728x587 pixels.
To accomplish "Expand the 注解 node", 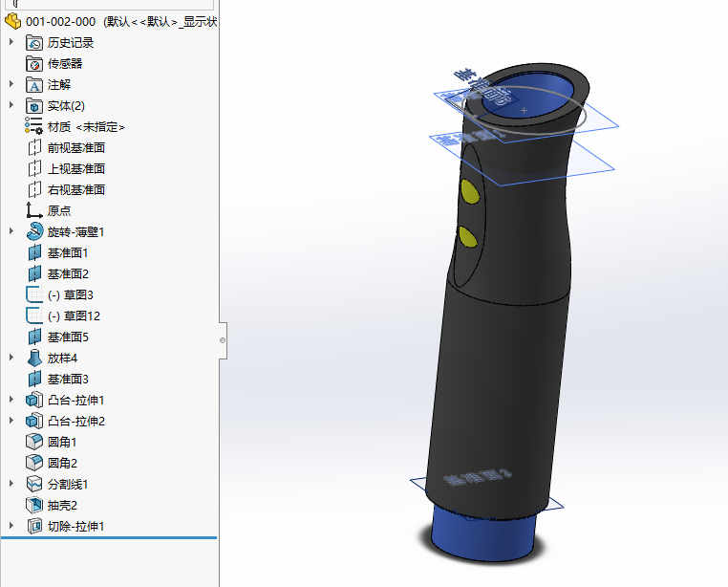I will 11,84.
